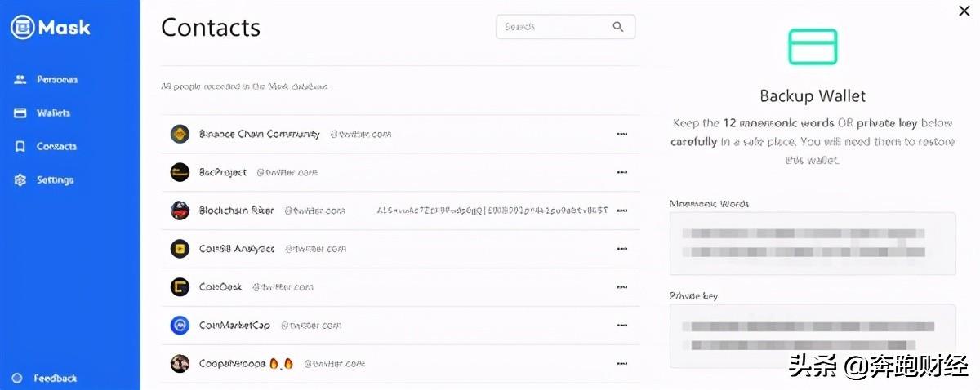Open more menu for Blockchain Rider
The height and width of the screenshot is (390, 980).
[x=622, y=211]
